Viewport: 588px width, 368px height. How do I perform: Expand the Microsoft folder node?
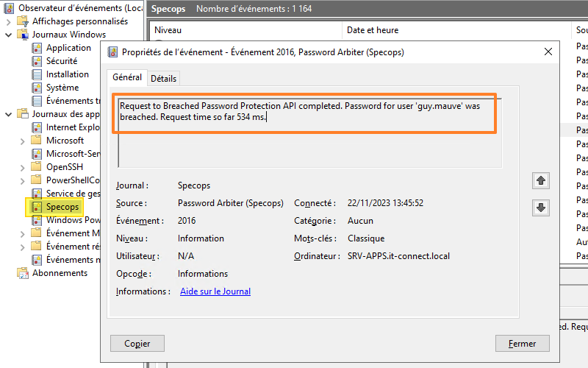tap(23, 141)
